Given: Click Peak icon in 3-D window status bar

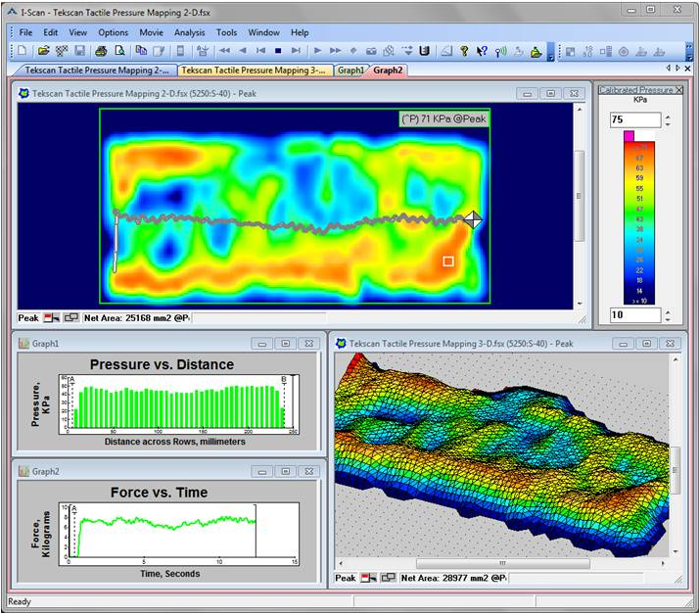Looking at the screenshot, I should click(369, 578).
